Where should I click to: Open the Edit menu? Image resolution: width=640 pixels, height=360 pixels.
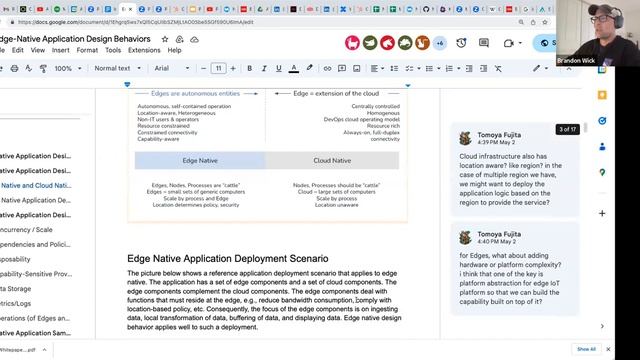(18, 50)
